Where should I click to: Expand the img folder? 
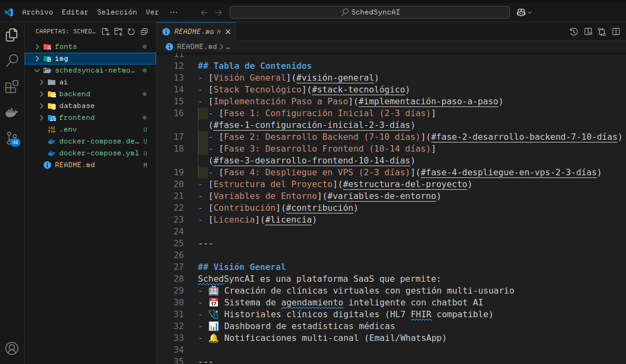click(37, 59)
